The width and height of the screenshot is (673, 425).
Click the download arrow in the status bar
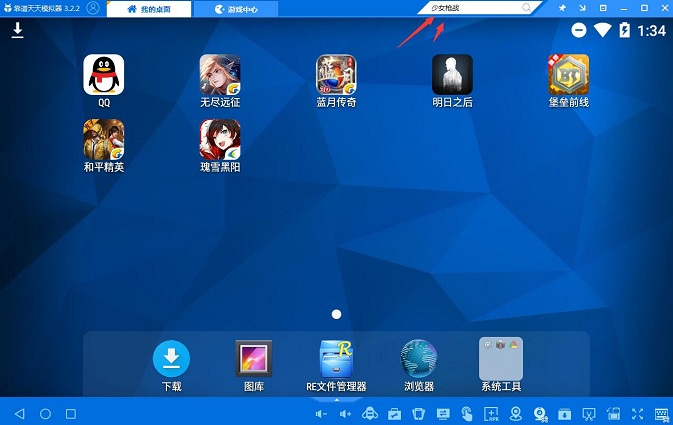coord(17,30)
